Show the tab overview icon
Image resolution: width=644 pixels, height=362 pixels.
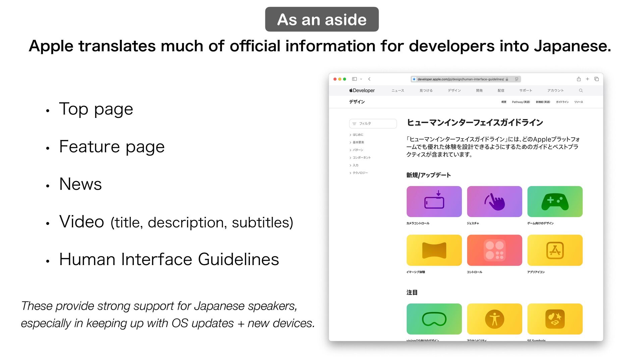coord(596,79)
